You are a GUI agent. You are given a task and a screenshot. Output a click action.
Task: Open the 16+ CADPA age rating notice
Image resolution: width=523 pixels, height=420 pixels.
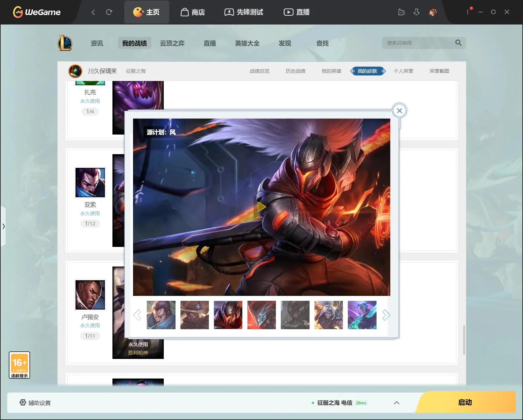pos(19,365)
